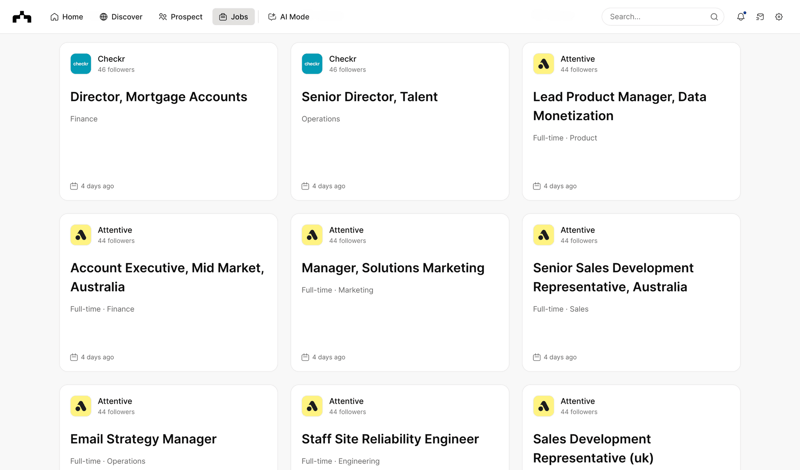Open Senior Director, Talent job title
The width and height of the screenshot is (800, 470).
point(369,97)
